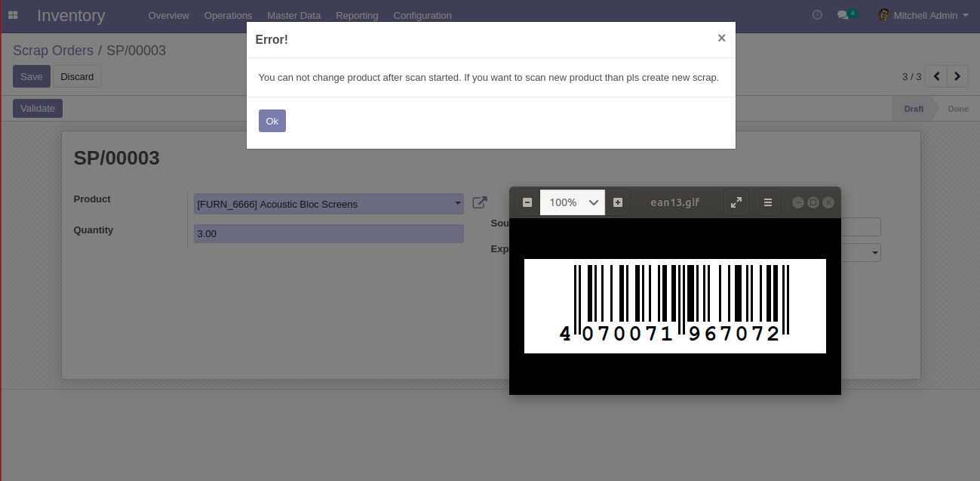Minimize the ean13.gif viewer window
This screenshot has width=980, height=481.
coord(798,202)
